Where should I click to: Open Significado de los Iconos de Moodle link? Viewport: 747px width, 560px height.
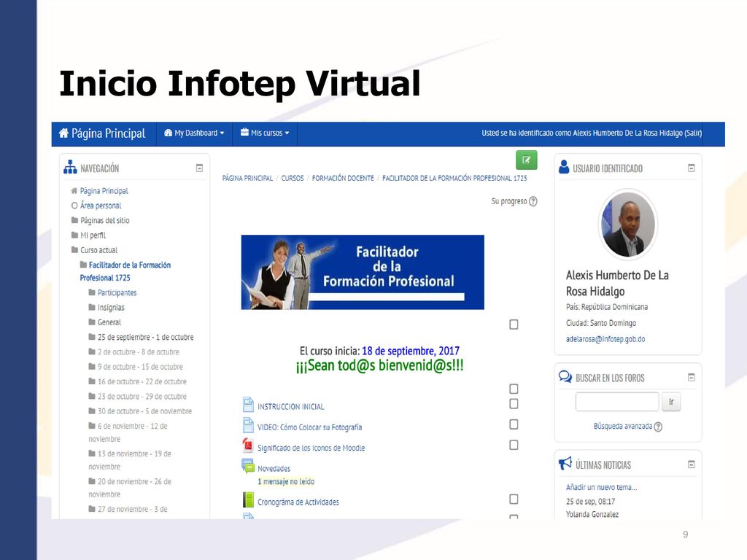coord(311,448)
